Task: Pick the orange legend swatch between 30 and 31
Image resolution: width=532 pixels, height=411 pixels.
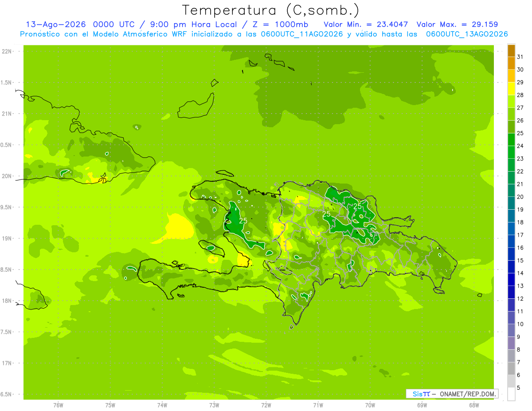Action: click(x=511, y=63)
